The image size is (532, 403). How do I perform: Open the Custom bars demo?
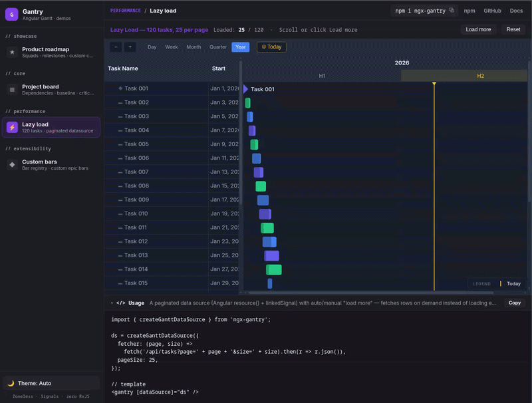51,164
